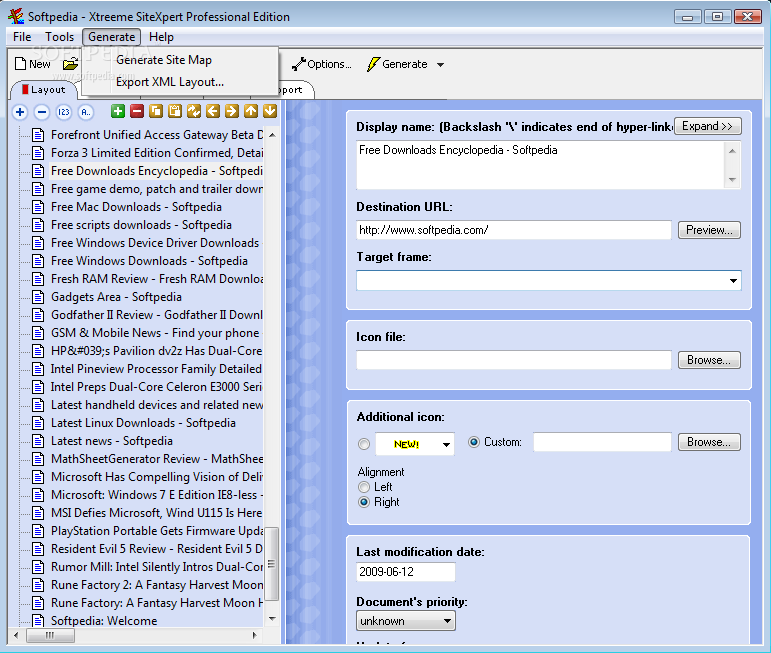Click Browse... button for Icon file
The width and height of the screenshot is (771, 653).
click(x=709, y=360)
